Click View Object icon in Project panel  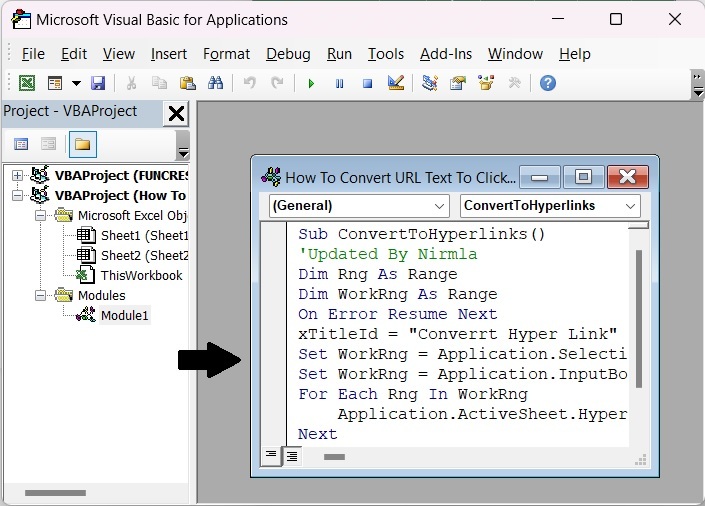(48, 144)
